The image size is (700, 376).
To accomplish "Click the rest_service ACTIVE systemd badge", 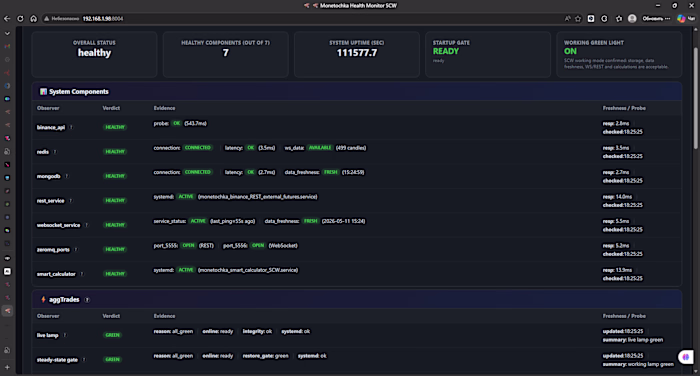I will pos(186,196).
